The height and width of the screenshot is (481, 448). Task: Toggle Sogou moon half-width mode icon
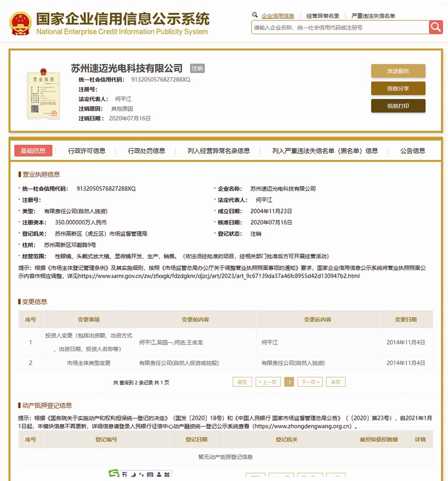(x=133, y=475)
